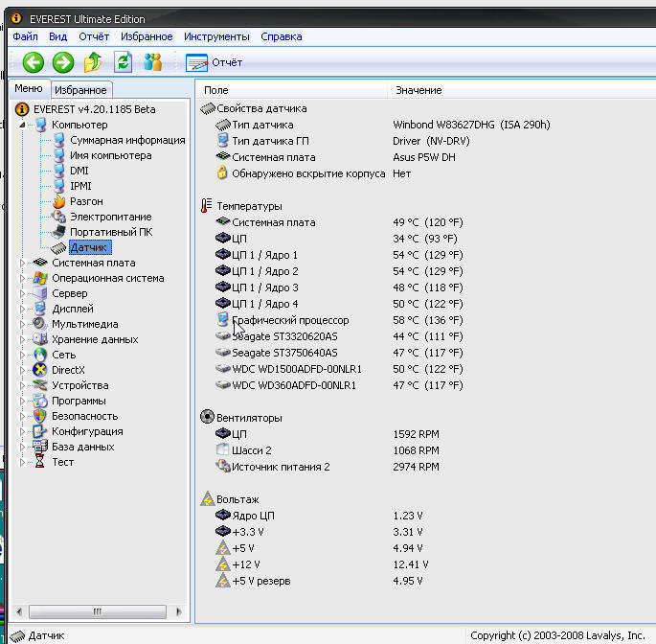This screenshot has height=644, width=656.
Task: Click the fan icon beside Вентиляторы
Action: coord(207,417)
